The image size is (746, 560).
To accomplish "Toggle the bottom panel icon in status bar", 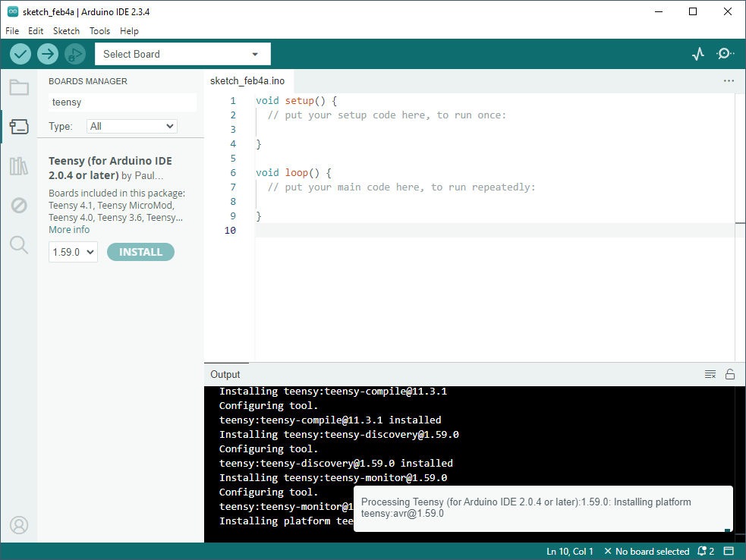I will [x=729, y=552].
